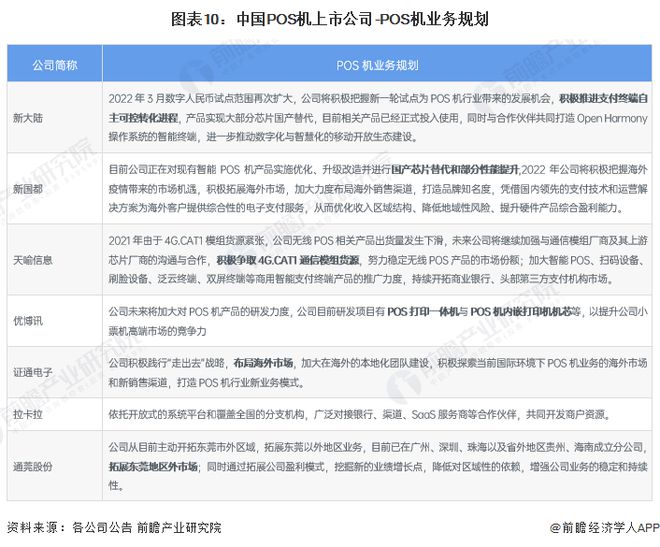Click the bold text '积极推进支付终端自'
The width and height of the screenshot is (660, 547).
point(603,98)
